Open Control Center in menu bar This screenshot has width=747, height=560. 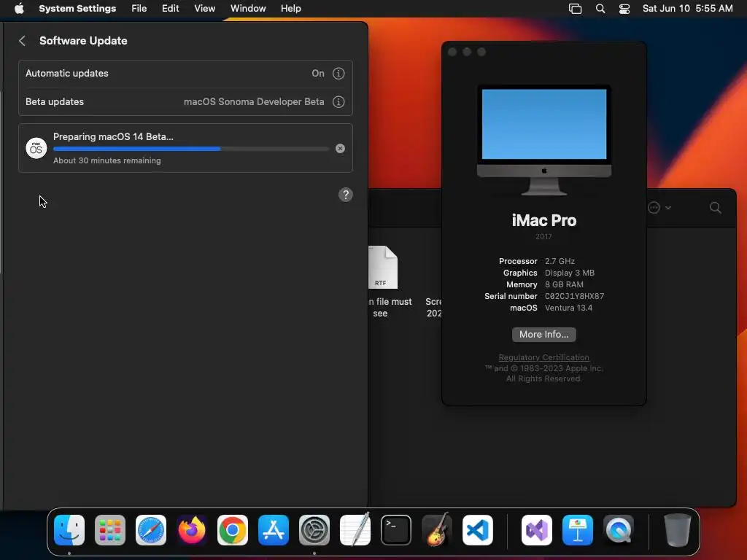624,9
